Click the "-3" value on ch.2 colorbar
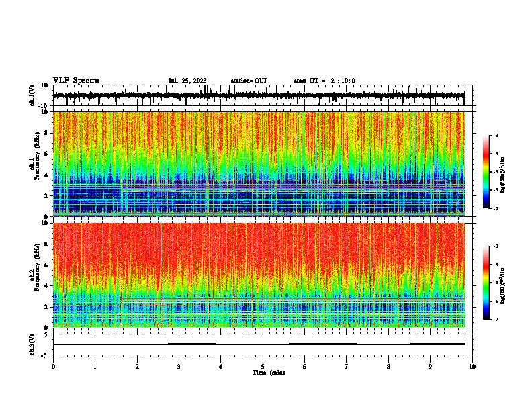The height and width of the screenshot is (411, 532). tap(496, 246)
